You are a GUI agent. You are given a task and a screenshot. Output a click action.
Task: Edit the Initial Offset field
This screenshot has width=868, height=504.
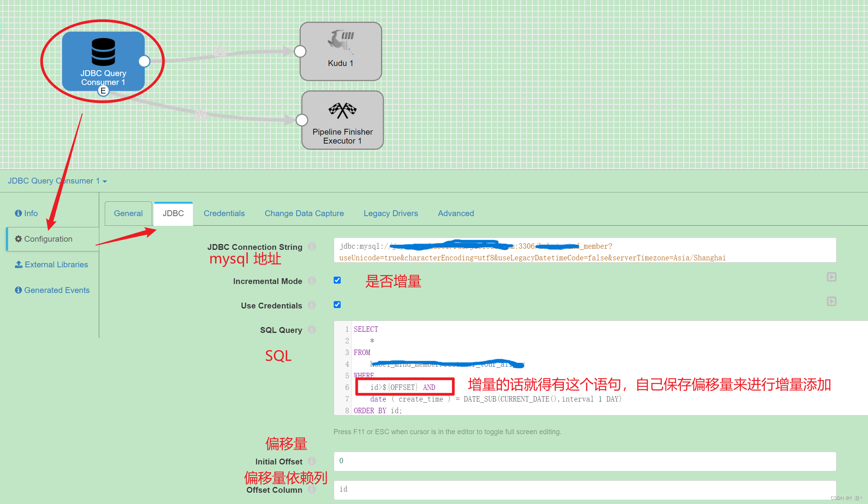585,461
